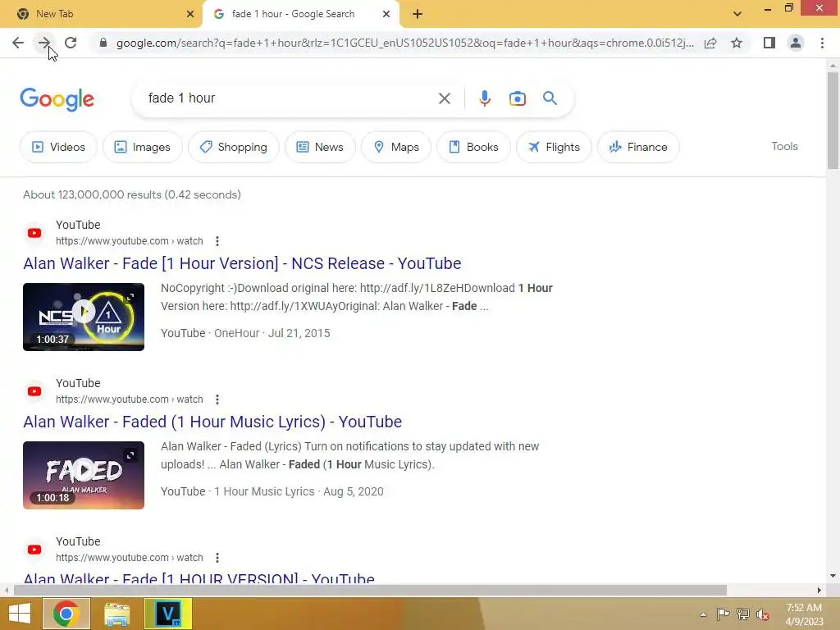Image resolution: width=840 pixels, height=630 pixels.
Task: Click YouTube favicon of third result
Action: pyautogui.click(x=34, y=550)
